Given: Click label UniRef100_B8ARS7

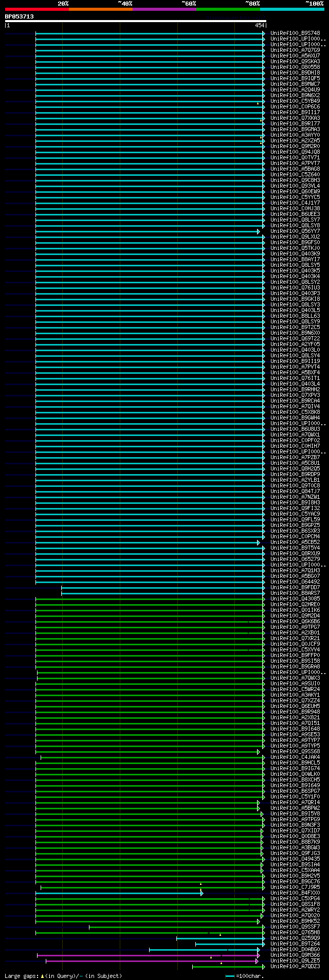Looking at the screenshot, I should click(x=295, y=593).
